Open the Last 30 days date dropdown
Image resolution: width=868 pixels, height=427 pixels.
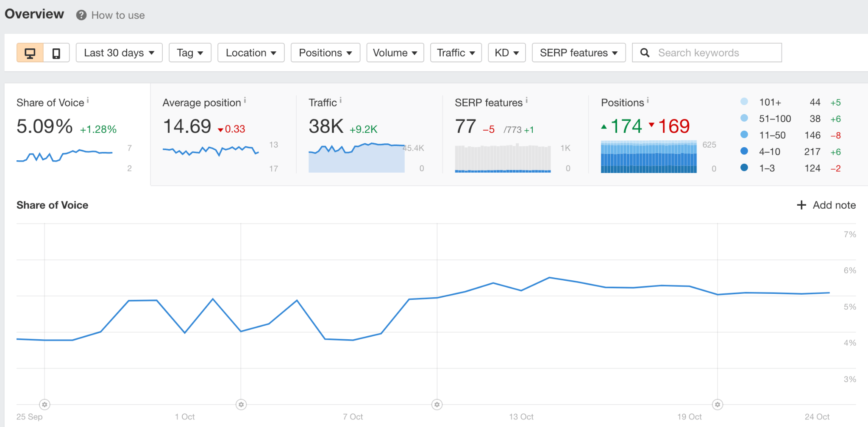pyautogui.click(x=119, y=53)
